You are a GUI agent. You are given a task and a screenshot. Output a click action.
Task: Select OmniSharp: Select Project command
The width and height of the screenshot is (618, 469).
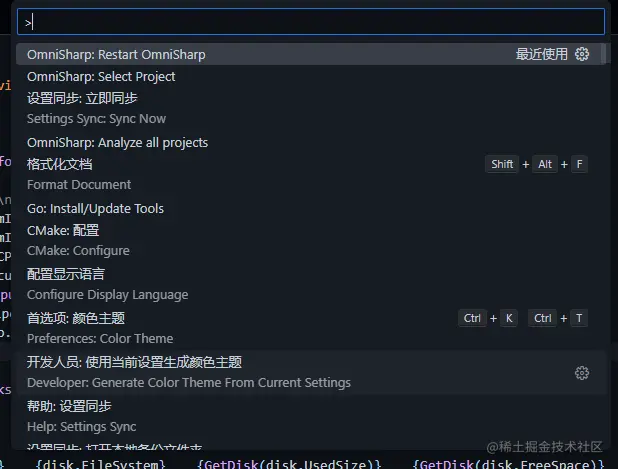tap(311, 76)
